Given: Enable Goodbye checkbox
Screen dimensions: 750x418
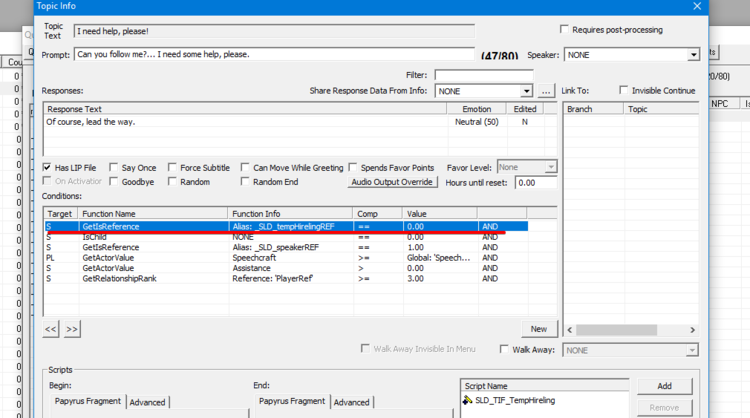Looking at the screenshot, I should (113, 181).
